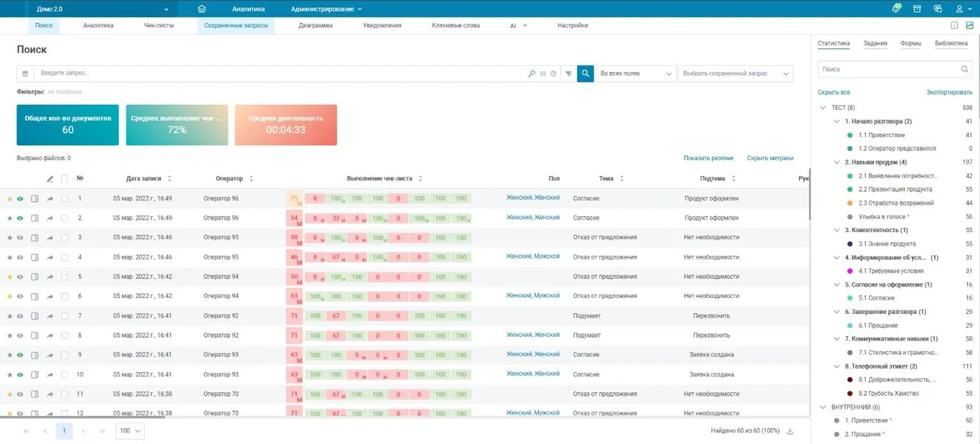The image size is (980, 444).
Task: Check the checkbox for row 8
Action: [x=64, y=336]
